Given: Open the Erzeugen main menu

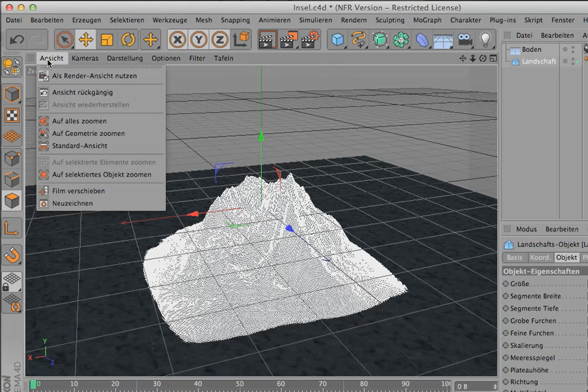Looking at the screenshot, I should tap(87, 20).
